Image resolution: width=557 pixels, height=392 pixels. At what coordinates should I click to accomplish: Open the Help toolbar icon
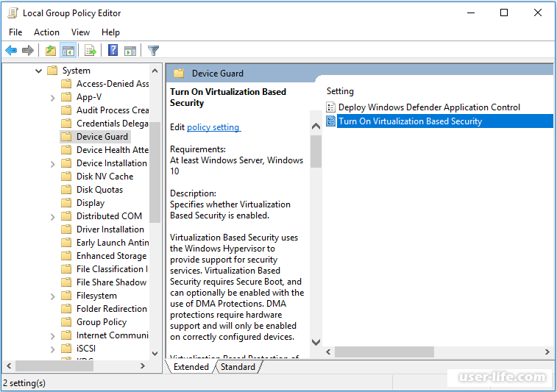click(x=113, y=51)
